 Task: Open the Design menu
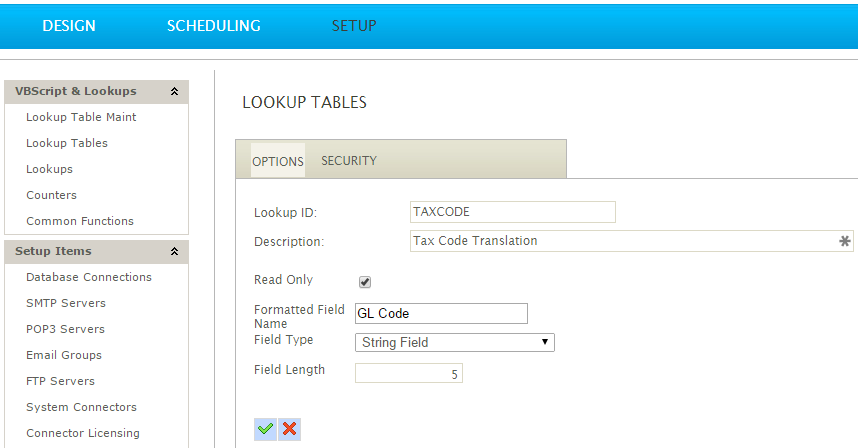point(69,26)
